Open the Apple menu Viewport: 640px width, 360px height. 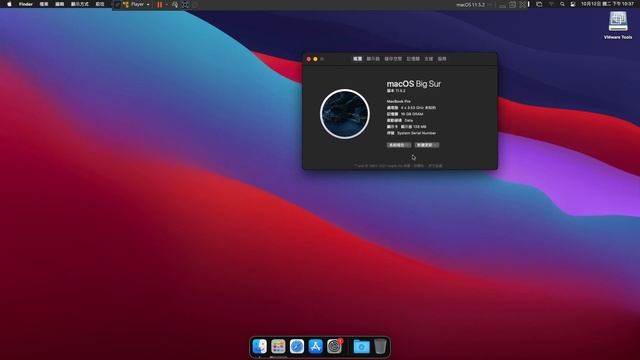point(9,4)
